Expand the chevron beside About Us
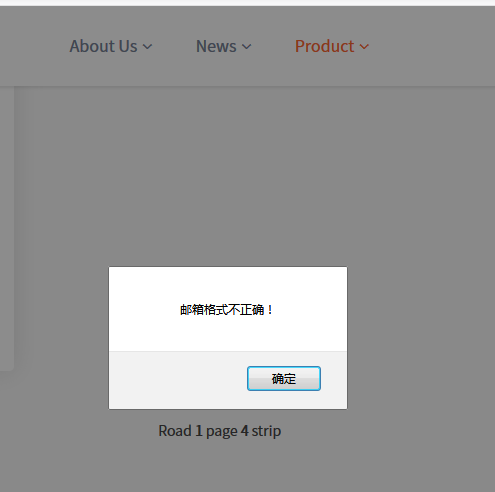Viewport: 495px width, 492px height. pos(147,47)
